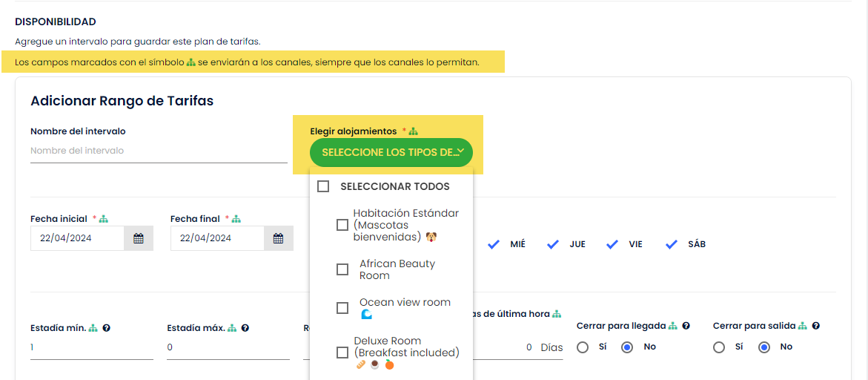Select Habitación Estándar checkbox option
The width and height of the screenshot is (868, 380).
click(342, 225)
